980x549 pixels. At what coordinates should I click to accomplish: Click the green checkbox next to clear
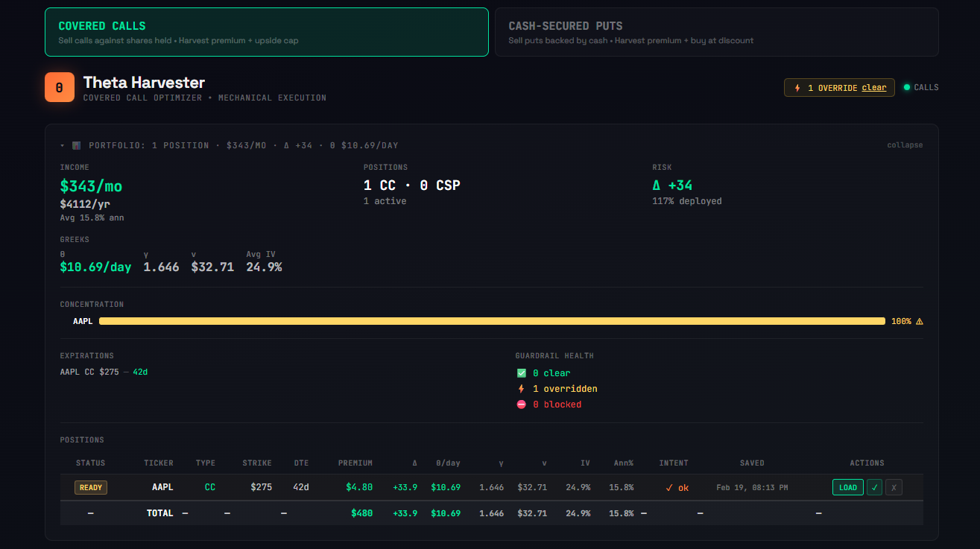click(521, 373)
